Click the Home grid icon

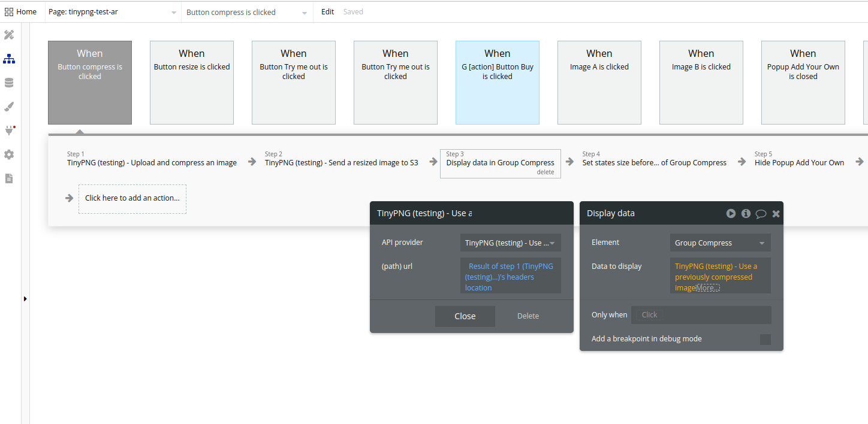pyautogui.click(x=9, y=11)
